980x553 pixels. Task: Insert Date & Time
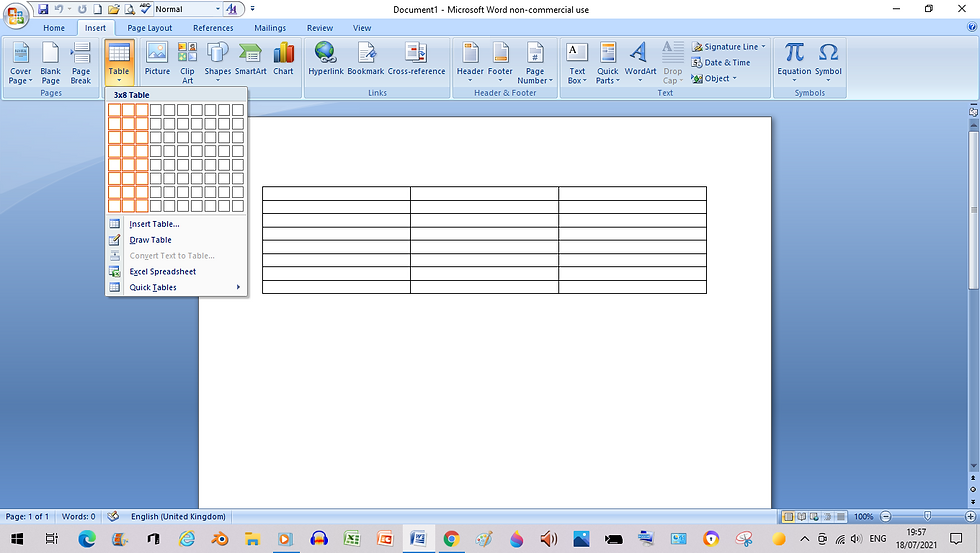tap(721, 62)
